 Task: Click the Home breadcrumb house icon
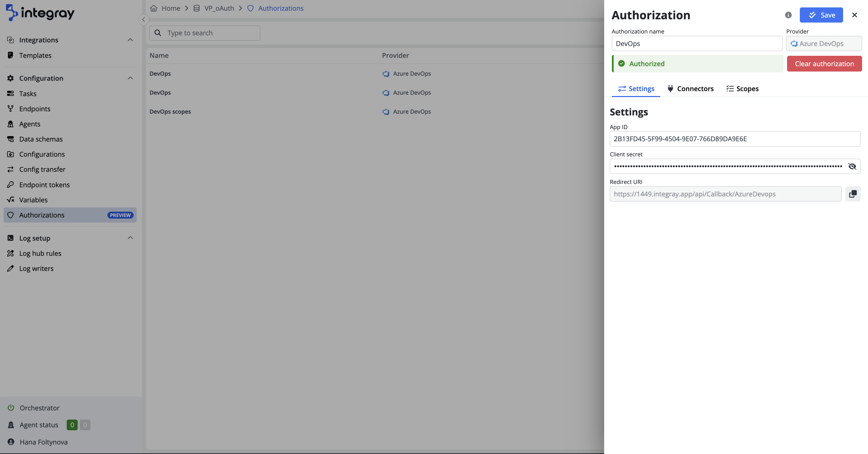[x=154, y=8]
